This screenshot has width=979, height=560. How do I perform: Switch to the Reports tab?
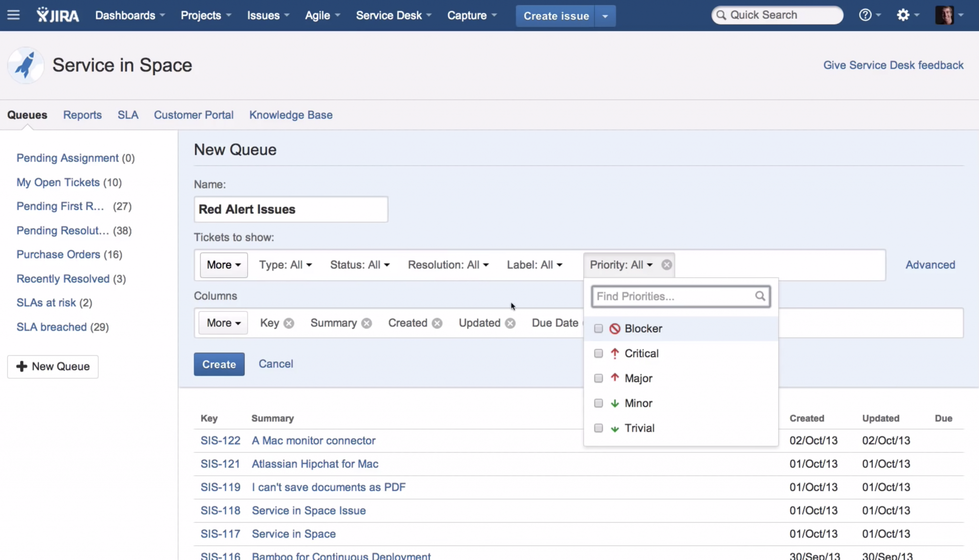point(82,115)
